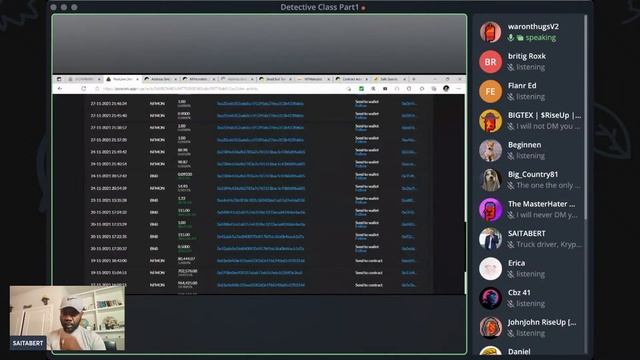Select SAITABERT in participant list
640x360 pixels.
(x=531, y=239)
